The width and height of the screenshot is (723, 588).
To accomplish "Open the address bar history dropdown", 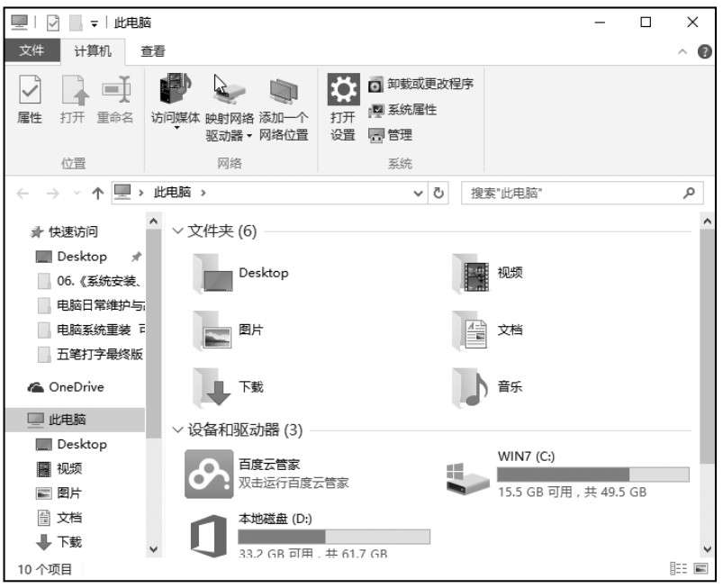I will [418, 194].
